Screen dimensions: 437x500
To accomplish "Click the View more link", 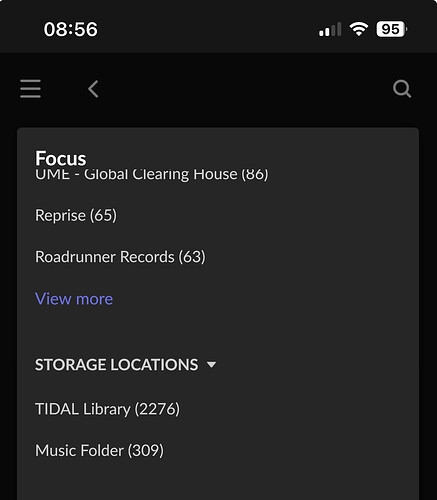I will pyautogui.click(x=74, y=299).
